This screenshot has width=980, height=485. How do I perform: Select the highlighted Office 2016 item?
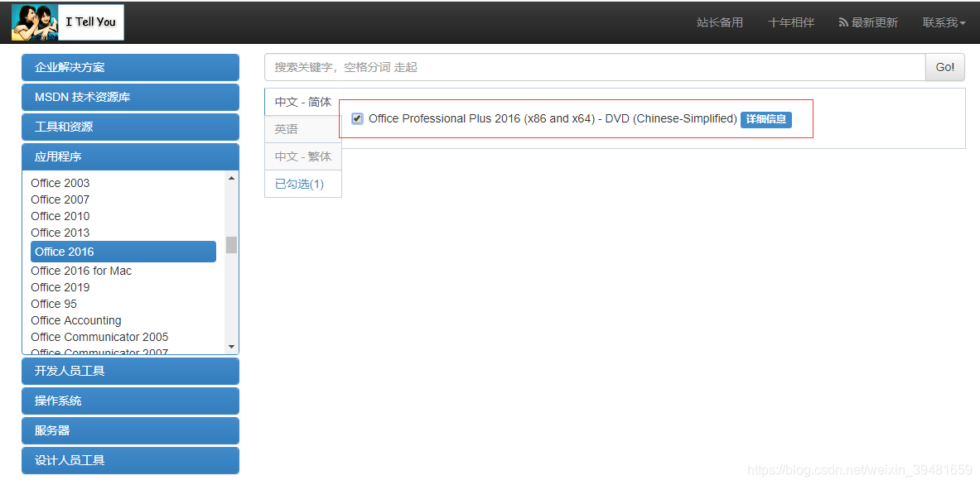pos(123,252)
